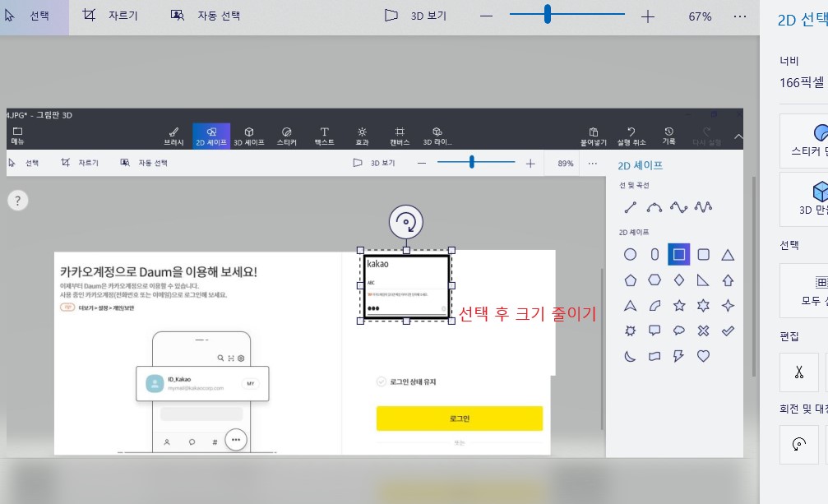Select the 텍스트 tab in embedded ribbon
Screen dimensions: 828x504
click(x=324, y=136)
